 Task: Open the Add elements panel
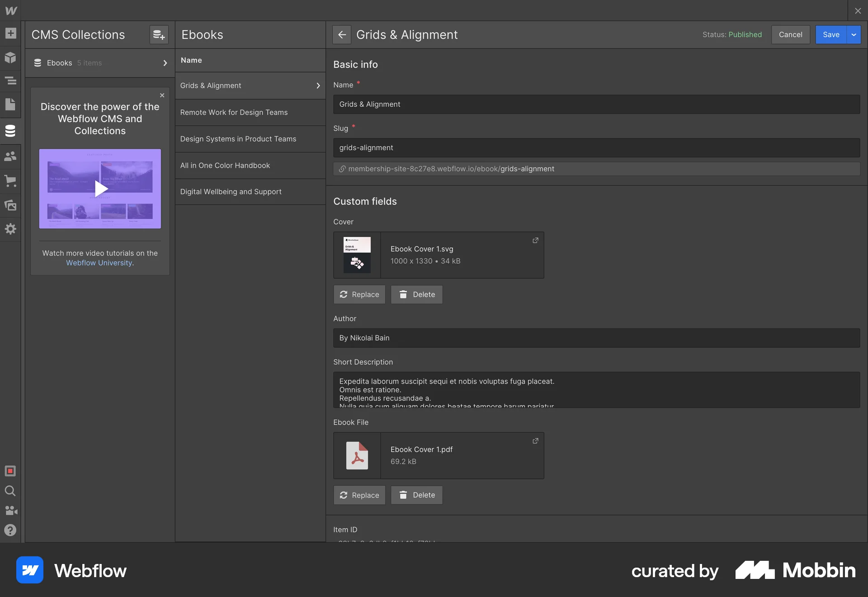pos(11,33)
